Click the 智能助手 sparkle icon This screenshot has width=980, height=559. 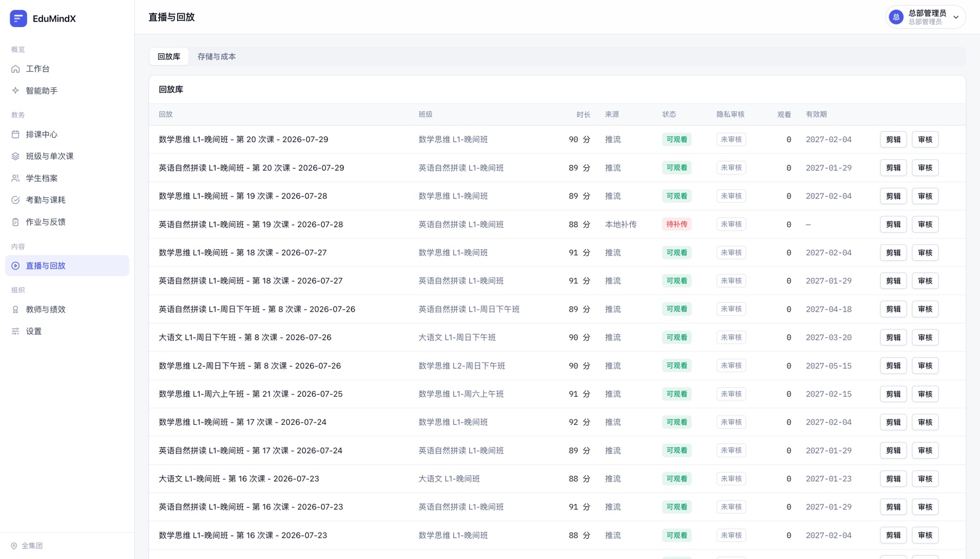15,91
